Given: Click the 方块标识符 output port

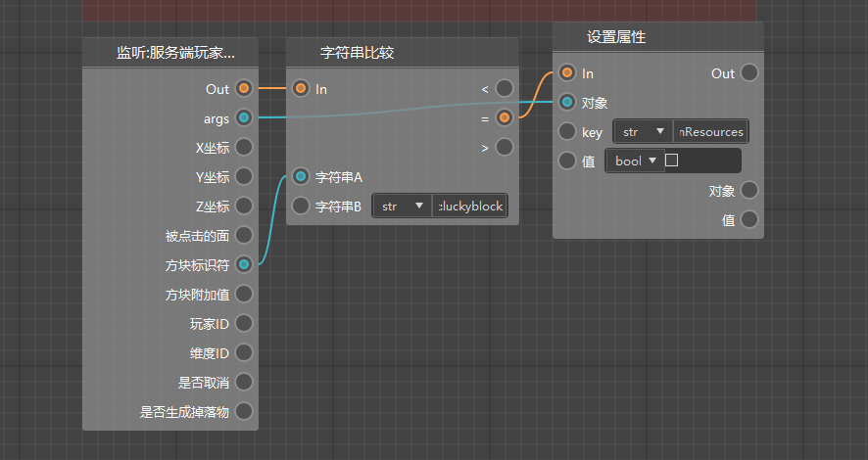Looking at the screenshot, I should point(244,264).
